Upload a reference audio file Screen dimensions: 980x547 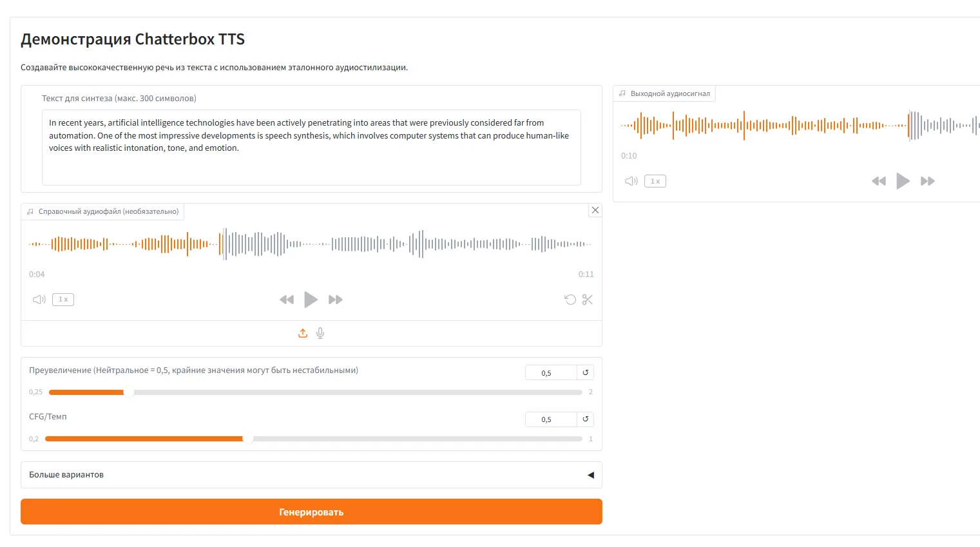click(303, 333)
